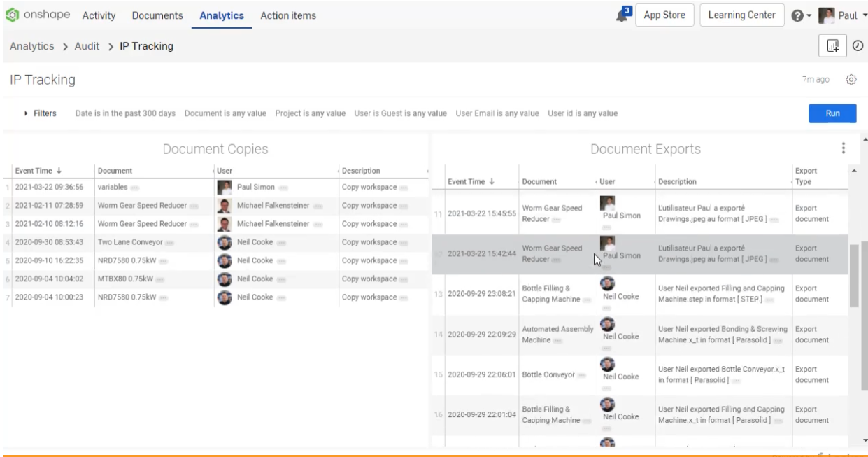Image resolution: width=868 pixels, height=457 pixels.
Task: Select the Analytics tab
Action: 222,15
